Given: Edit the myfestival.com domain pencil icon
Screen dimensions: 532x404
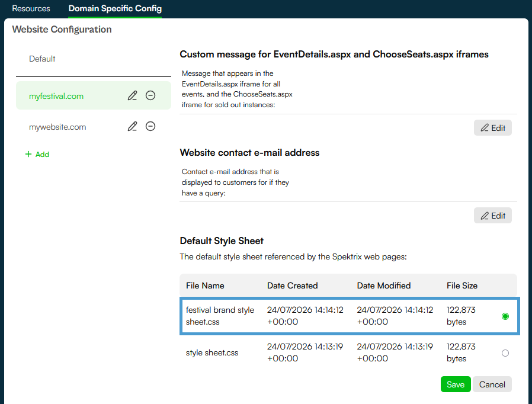Looking at the screenshot, I should (132, 95).
